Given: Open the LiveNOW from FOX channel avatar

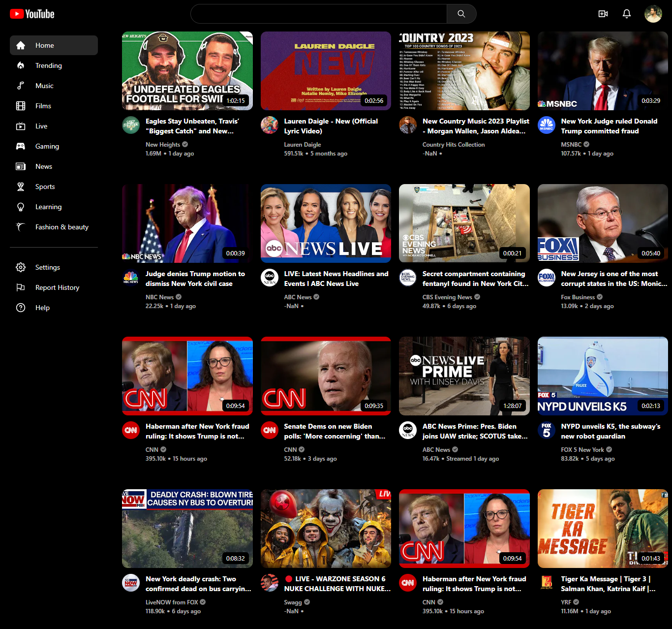Looking at the screenshot, I should [131, 583].
